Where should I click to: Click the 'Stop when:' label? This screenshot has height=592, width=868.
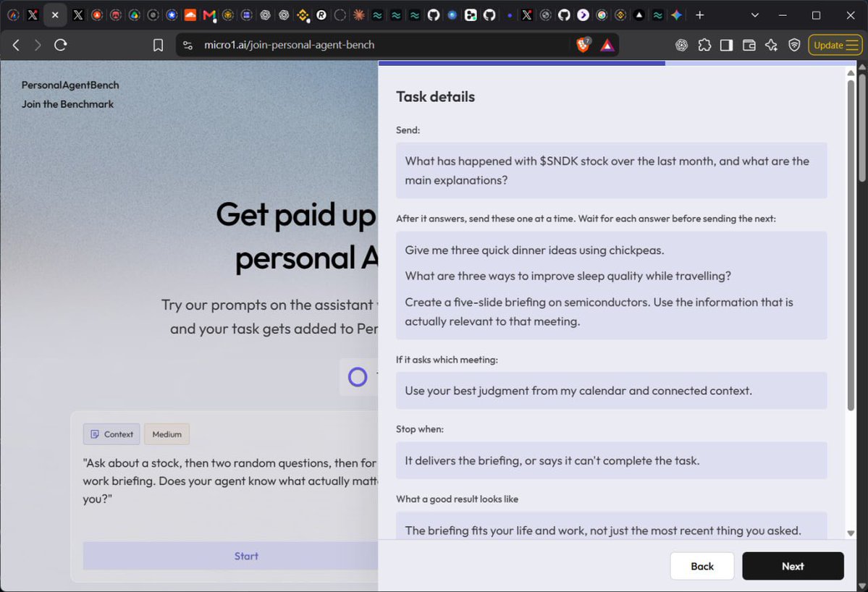420,428
